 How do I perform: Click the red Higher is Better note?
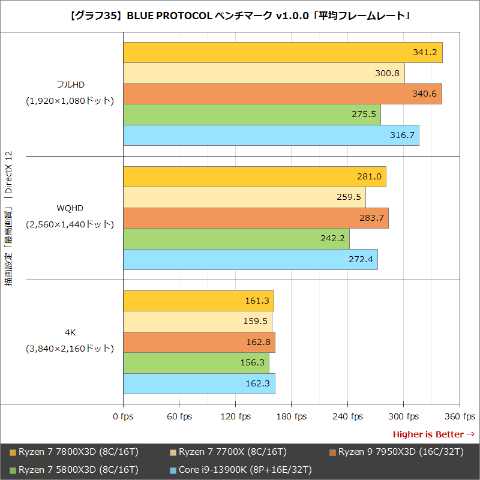click(x=434, y=434)
